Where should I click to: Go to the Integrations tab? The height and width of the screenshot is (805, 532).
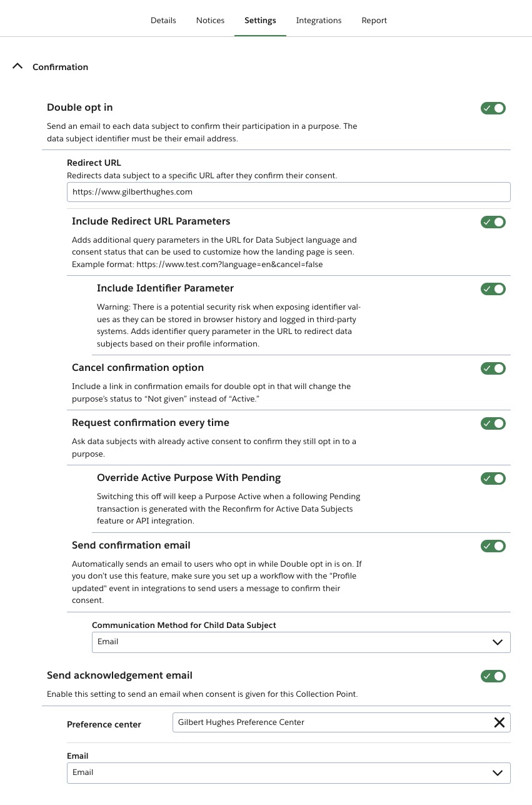pyautogui.click(x=319, y=21)
